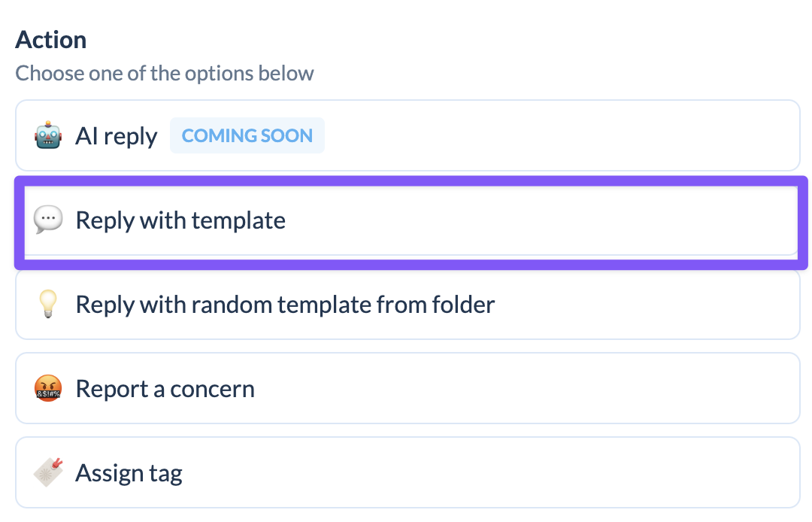Click the COMING SOON badge

tap(247, 135)
